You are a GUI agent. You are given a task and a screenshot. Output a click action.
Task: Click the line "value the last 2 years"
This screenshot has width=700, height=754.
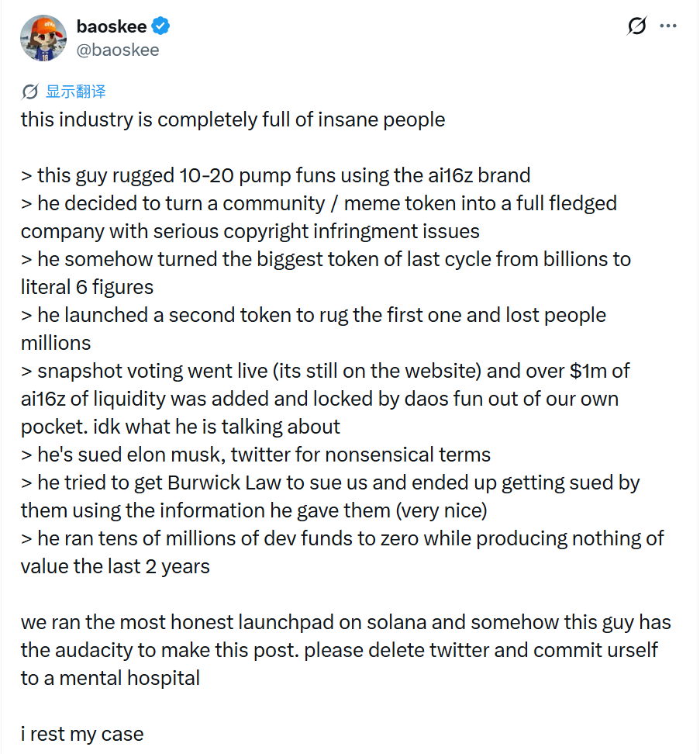point(116,566)
